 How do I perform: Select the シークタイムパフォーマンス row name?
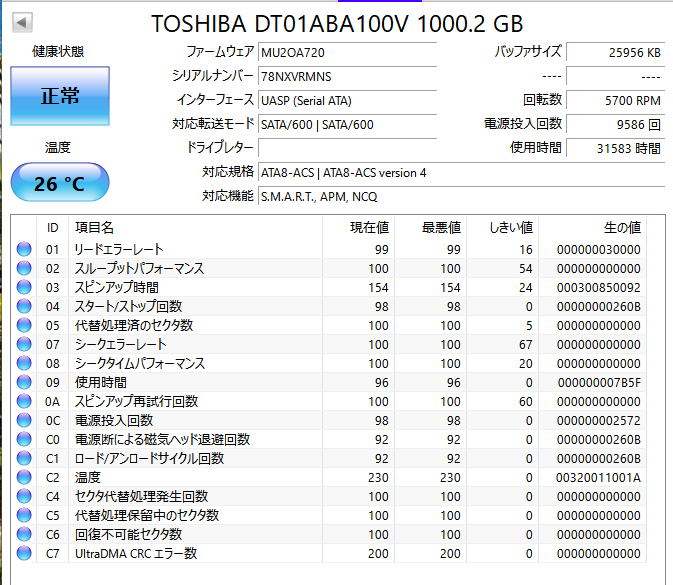coord(139,364)
